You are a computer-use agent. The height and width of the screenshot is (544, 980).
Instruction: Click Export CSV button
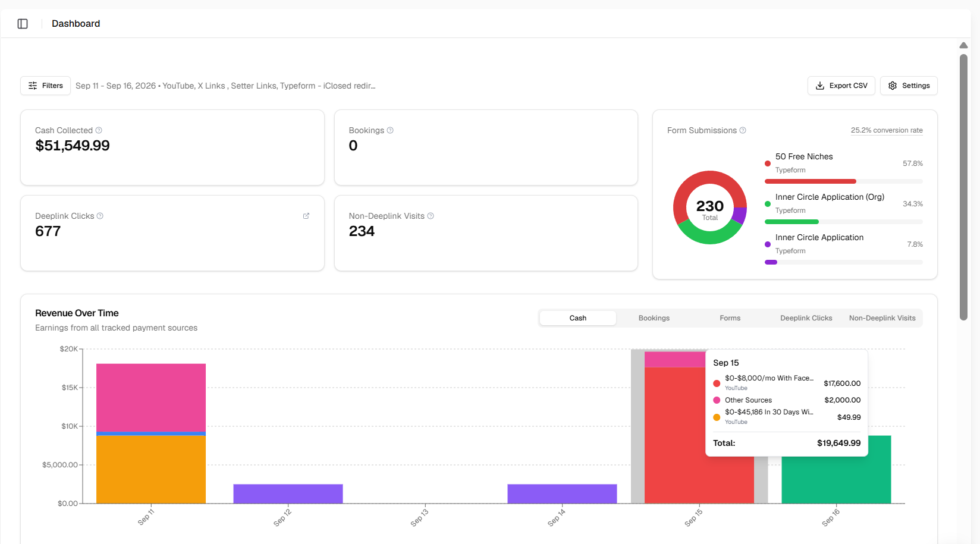pos(841,86)
